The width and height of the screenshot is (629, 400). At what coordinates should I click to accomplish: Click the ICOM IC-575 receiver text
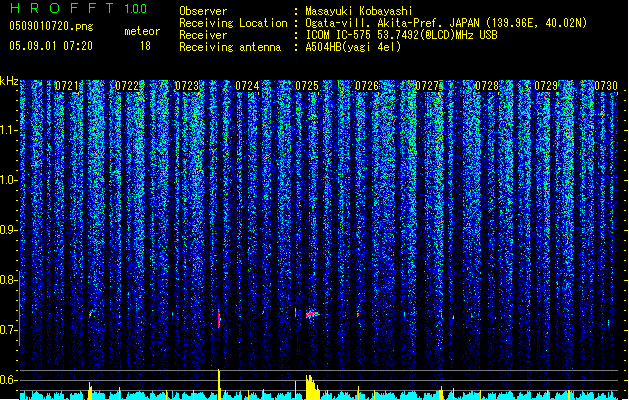401,35
